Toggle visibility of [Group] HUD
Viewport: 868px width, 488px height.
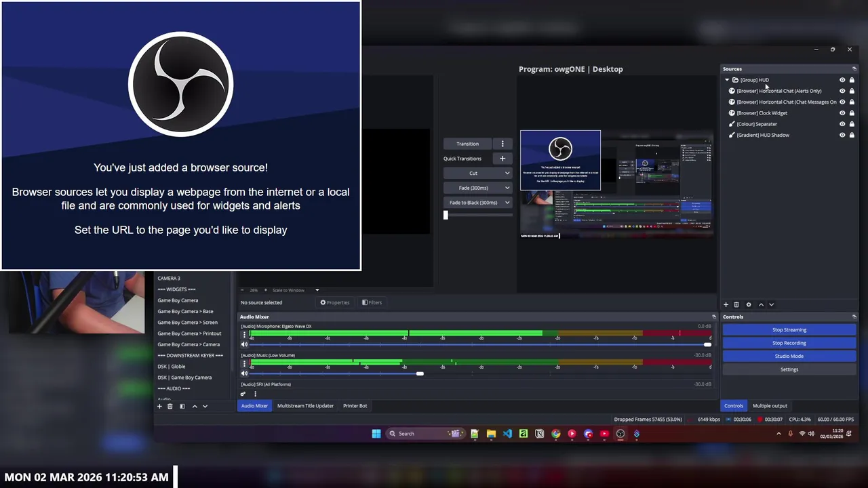point(842,80)
